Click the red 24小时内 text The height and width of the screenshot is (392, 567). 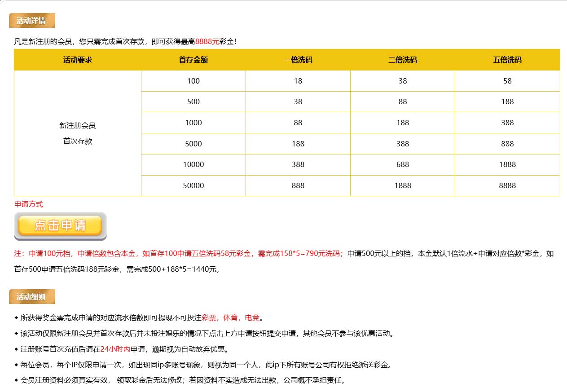click(x=115, y=349)
